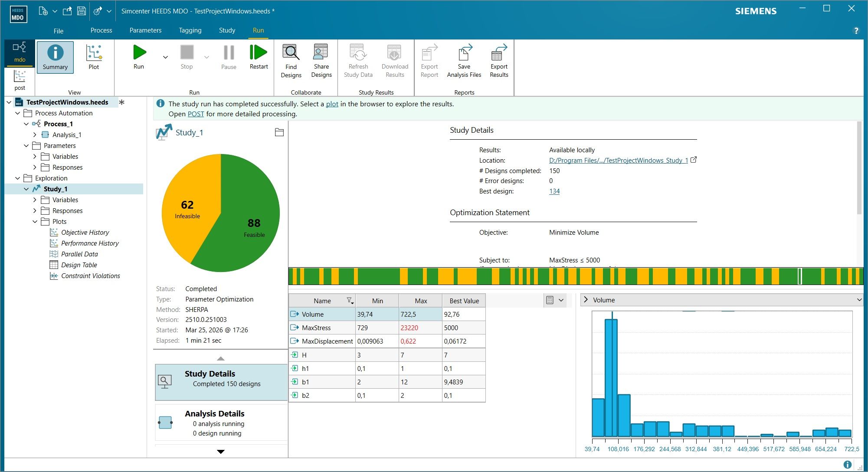Image resolution: width=868 pixels, height=472 pixels.
Task: Click Save Analysis Files
Action: pyautogui.click(x=464, y=61)
